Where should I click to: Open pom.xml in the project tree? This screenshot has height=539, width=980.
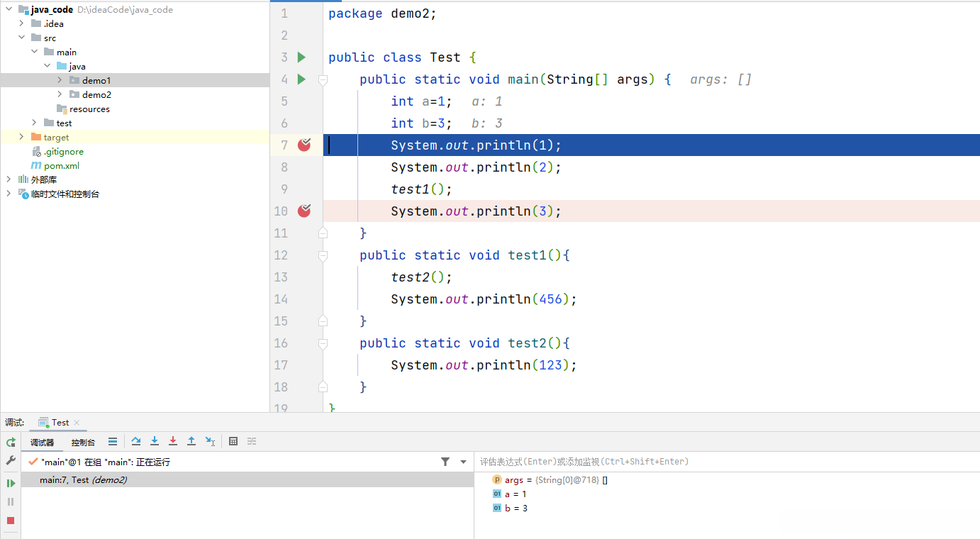(x=61, y=165)
